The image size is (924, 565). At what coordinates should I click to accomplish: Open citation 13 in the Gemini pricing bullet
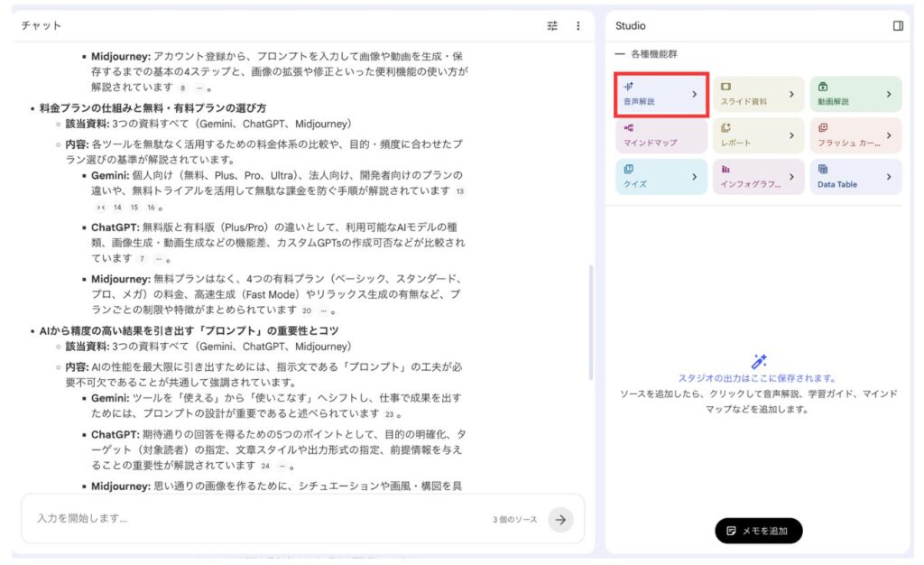(460, 191)
